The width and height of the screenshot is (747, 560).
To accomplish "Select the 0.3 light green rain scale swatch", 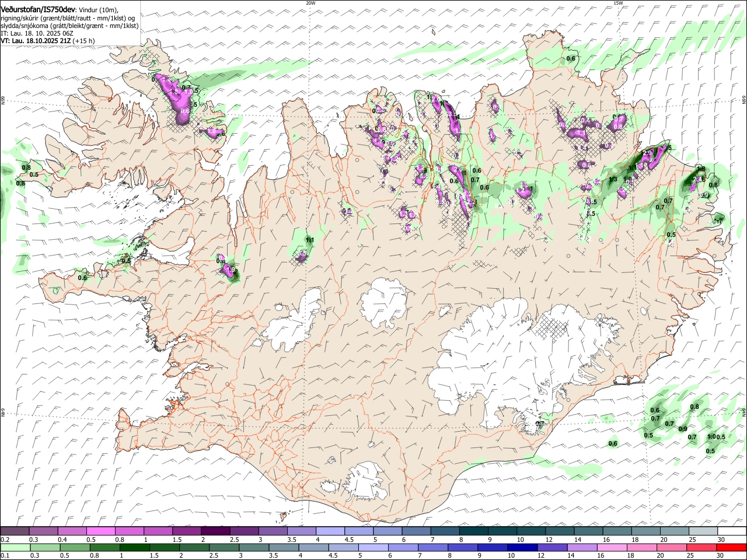I will click(x=46, y=547).
